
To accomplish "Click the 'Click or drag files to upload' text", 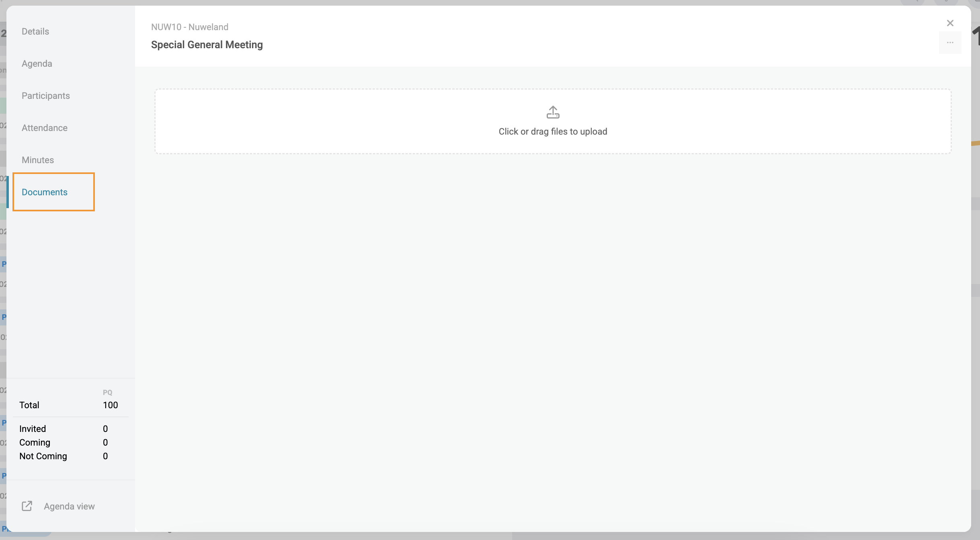I will click(x=553, y=131).
